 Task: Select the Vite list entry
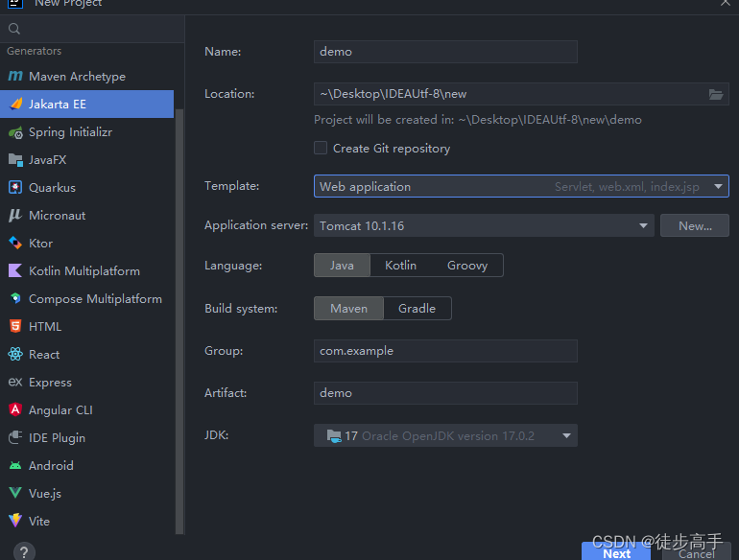87,521
